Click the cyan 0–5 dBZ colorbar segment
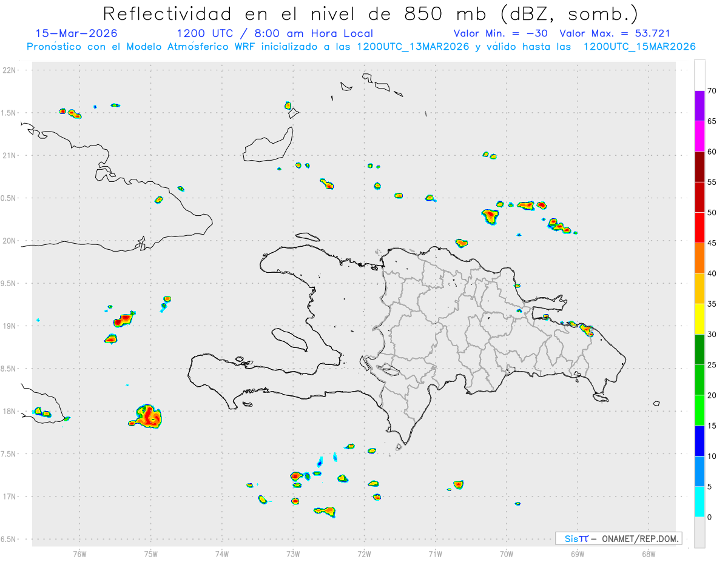728x562 pixels. coord(699,502)
